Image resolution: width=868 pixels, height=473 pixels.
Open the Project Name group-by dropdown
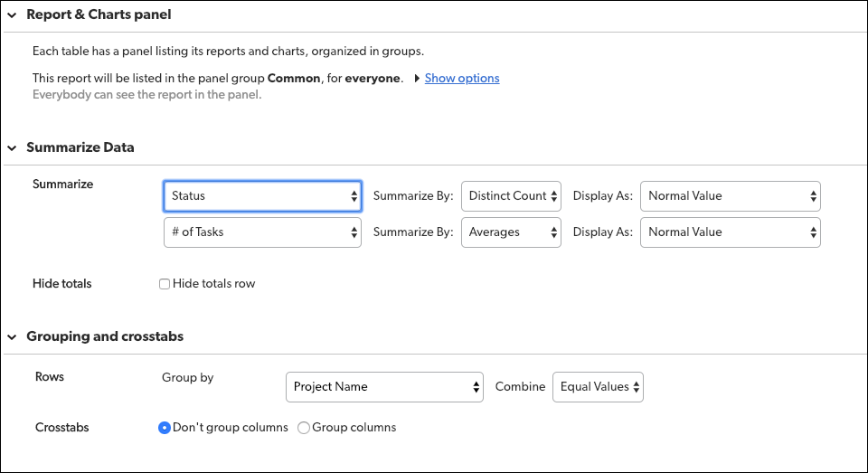(384, 386)
